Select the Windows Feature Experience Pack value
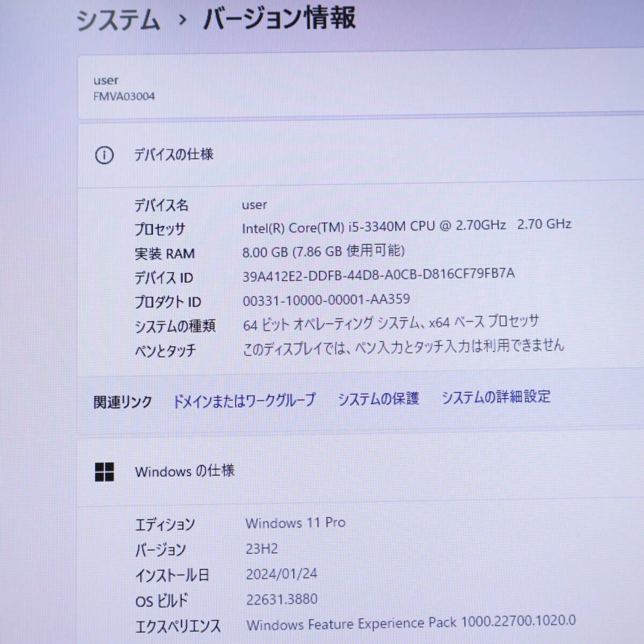The image size is (644, 644). point(411,623)
